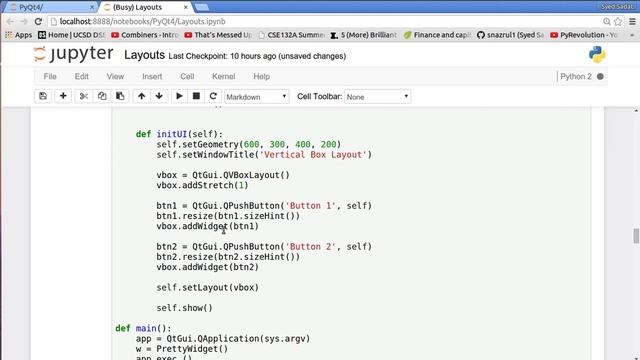This screenshot has height=360, width=640.
Task: Close the PyQt4/ tab
Action: point(92,7)
